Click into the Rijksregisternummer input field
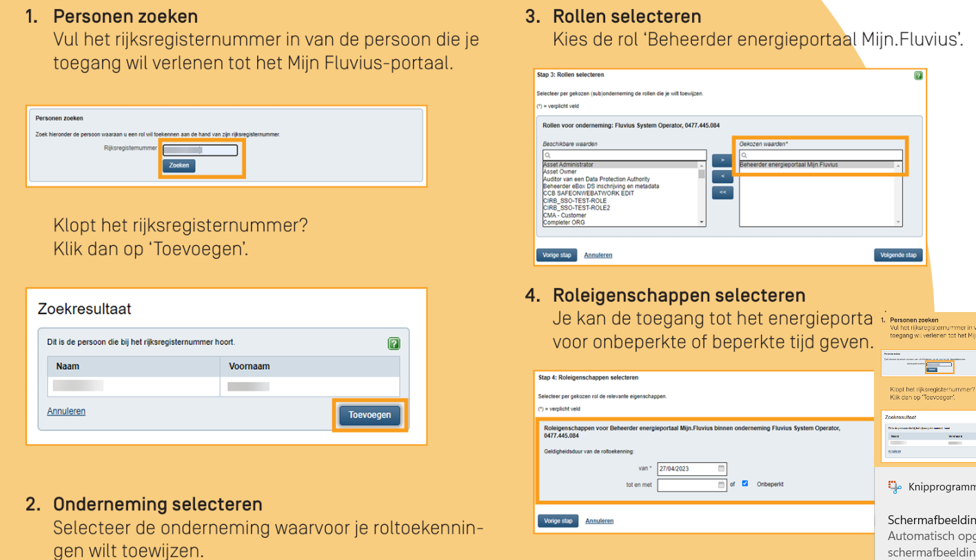 coord(200,150)
